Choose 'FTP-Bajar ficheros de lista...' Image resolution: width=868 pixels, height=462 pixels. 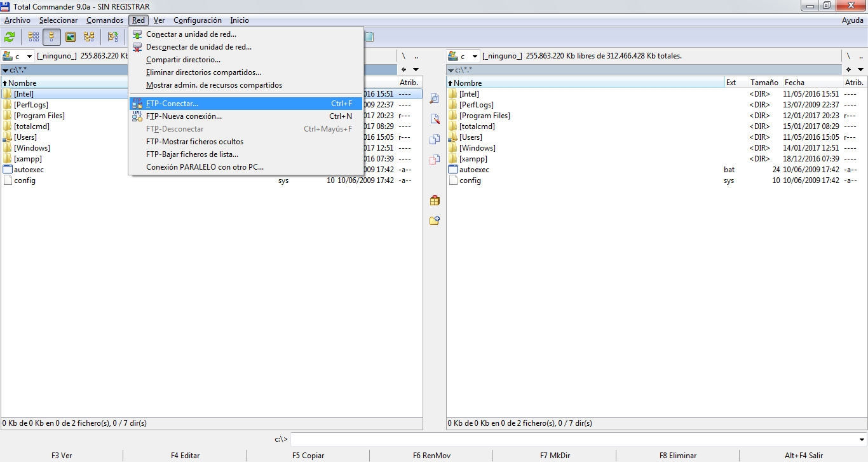point(246,154)
